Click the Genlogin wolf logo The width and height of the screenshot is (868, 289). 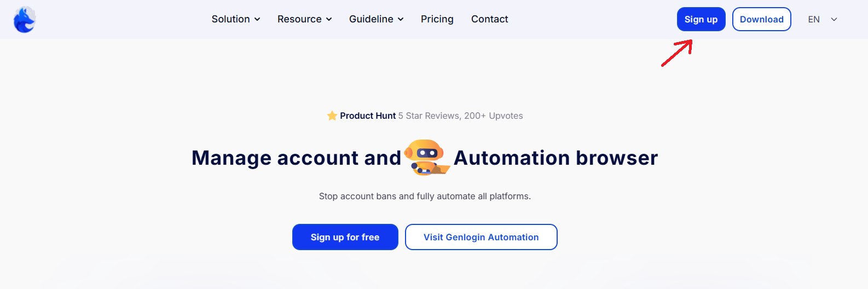point(25,20)
